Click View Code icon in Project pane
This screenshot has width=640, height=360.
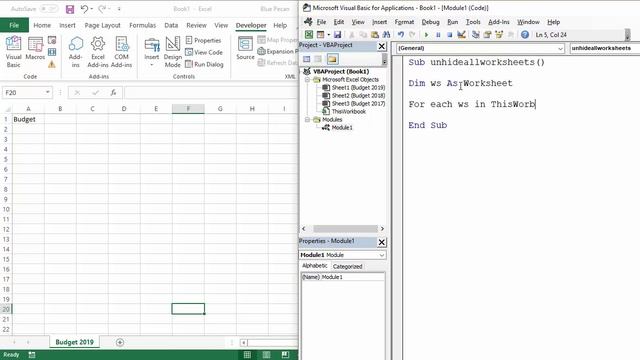[x=307, y=59]
